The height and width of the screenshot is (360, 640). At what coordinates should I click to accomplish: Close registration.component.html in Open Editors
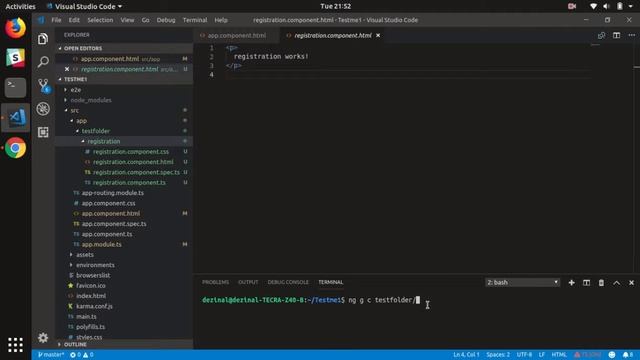tap(67, 69)
